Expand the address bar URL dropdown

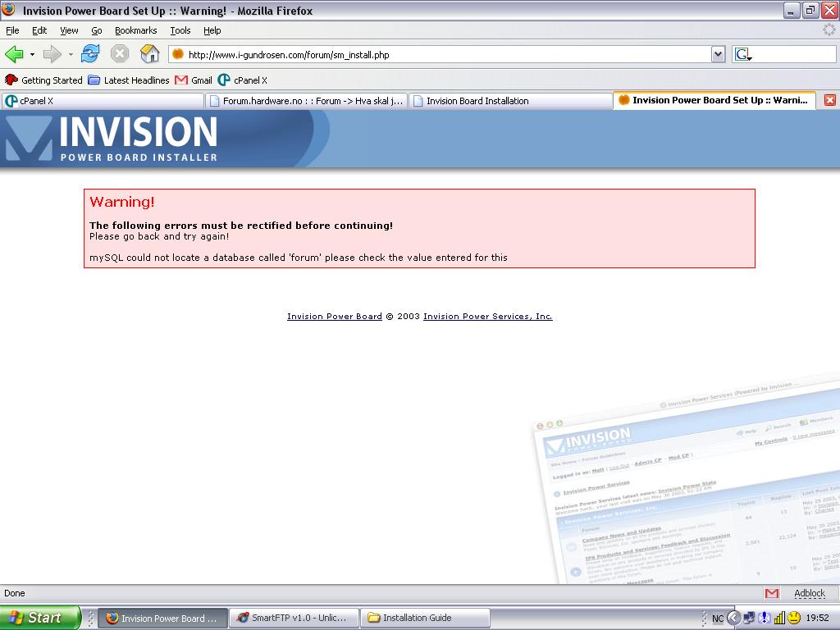click(718, 54)
